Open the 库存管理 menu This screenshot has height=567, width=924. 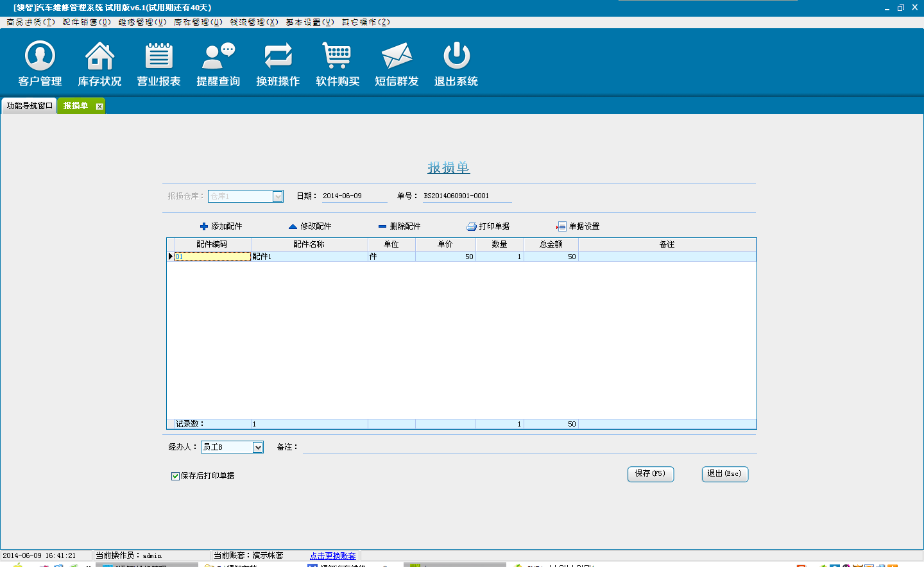coord(198,22)
